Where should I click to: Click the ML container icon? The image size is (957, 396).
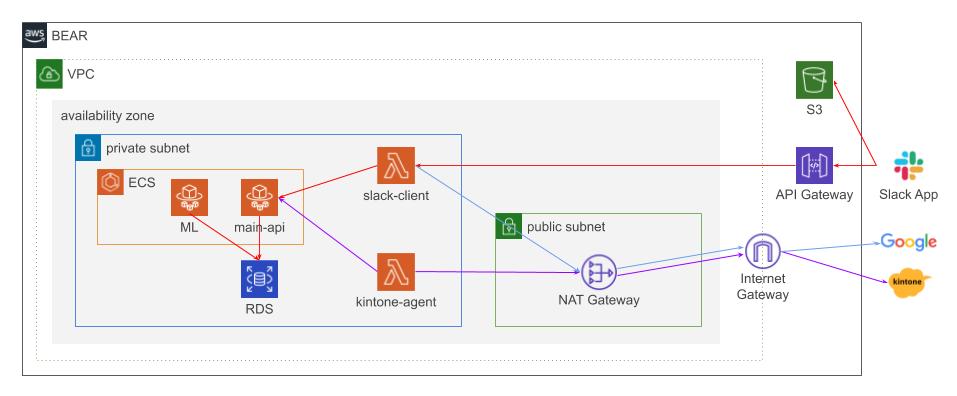(189, 197)
